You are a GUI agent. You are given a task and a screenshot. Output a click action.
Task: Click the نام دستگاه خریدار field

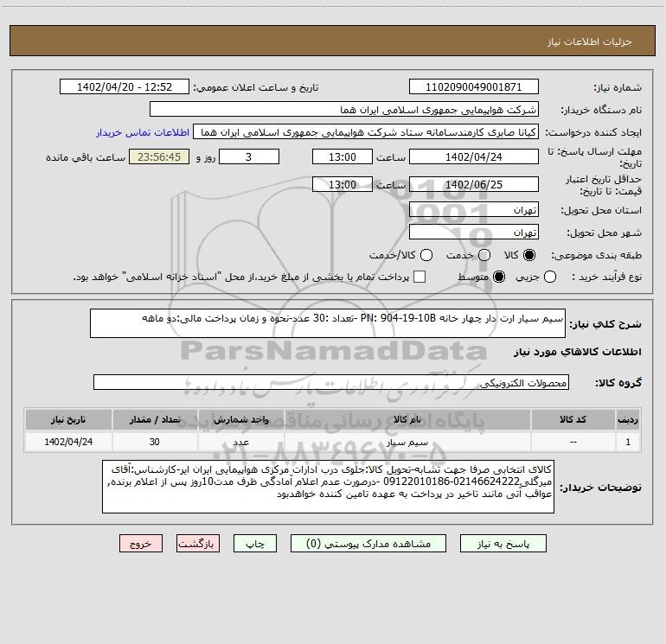pos(343,110)
